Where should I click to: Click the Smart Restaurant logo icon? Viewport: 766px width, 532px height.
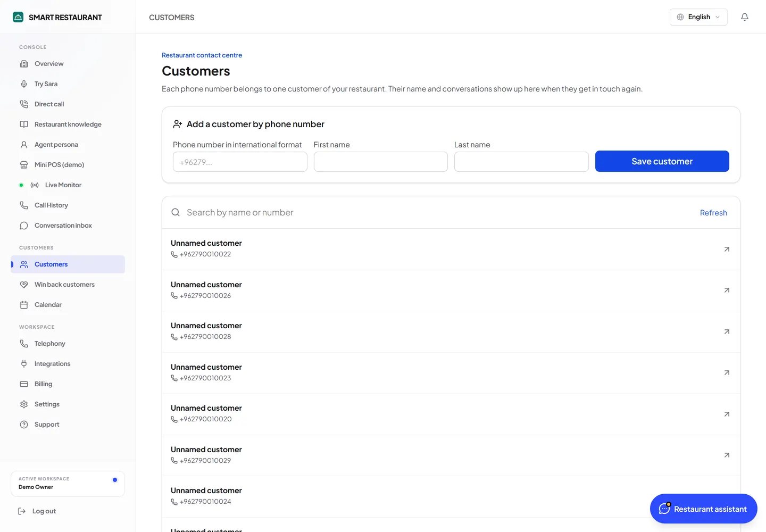pyautogui.click(x=18, y=17)
